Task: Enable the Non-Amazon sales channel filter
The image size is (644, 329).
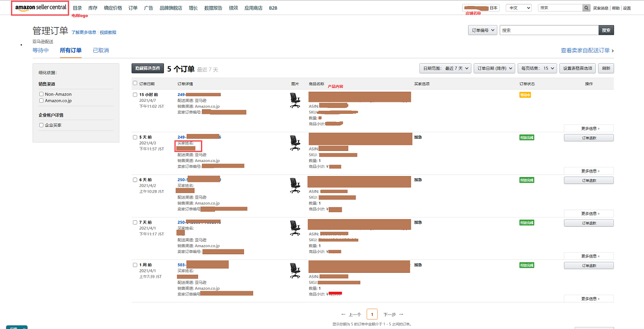Action: pos(42,94)
